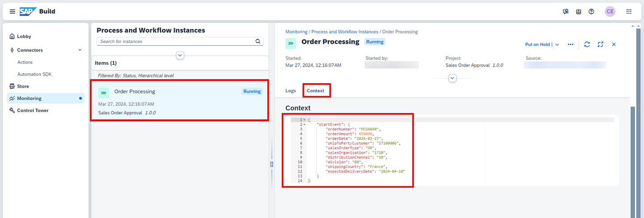Screen dimensions: 644x218
Task: Click the orderNumber line in the JSON
Action: (x=354, y=129)
